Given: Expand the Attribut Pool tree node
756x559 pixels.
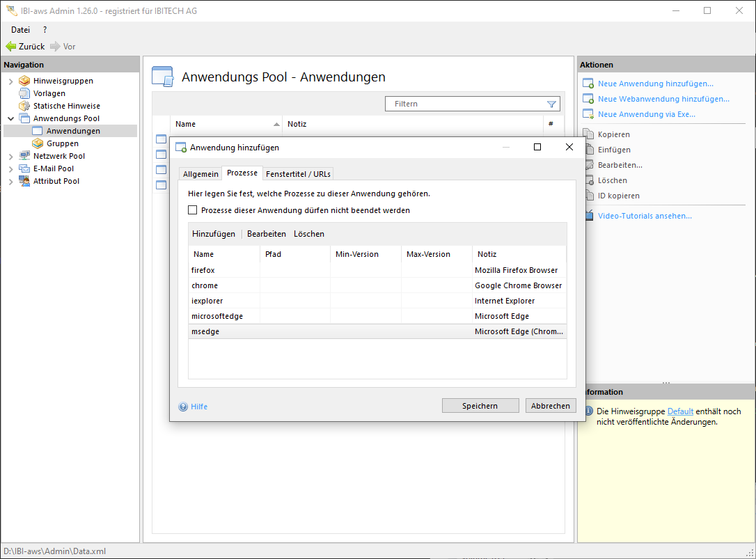Looking at the screenshot, I should click(x=11, y=182).
